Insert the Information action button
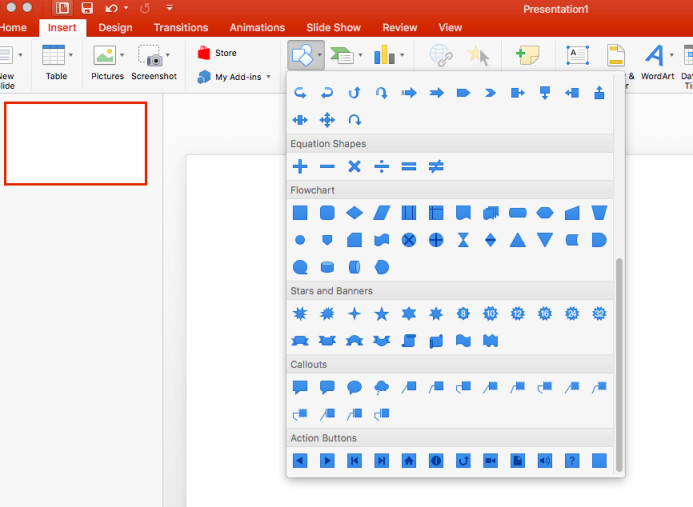 (x=436, y=461)
